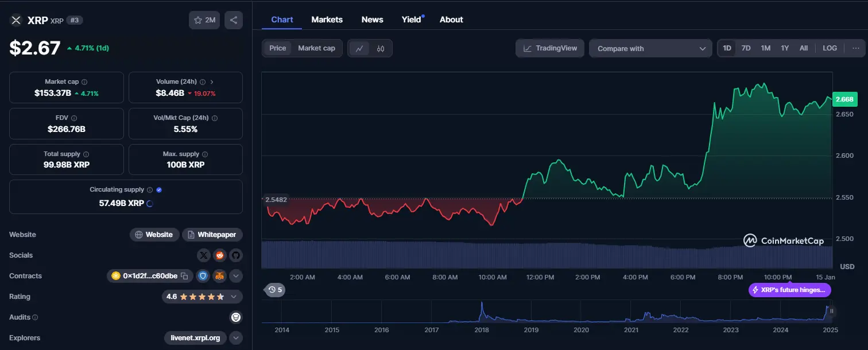Grab the range navigator right handle
Viewport: 868px width, 350px height.
(x=832, y=312)
